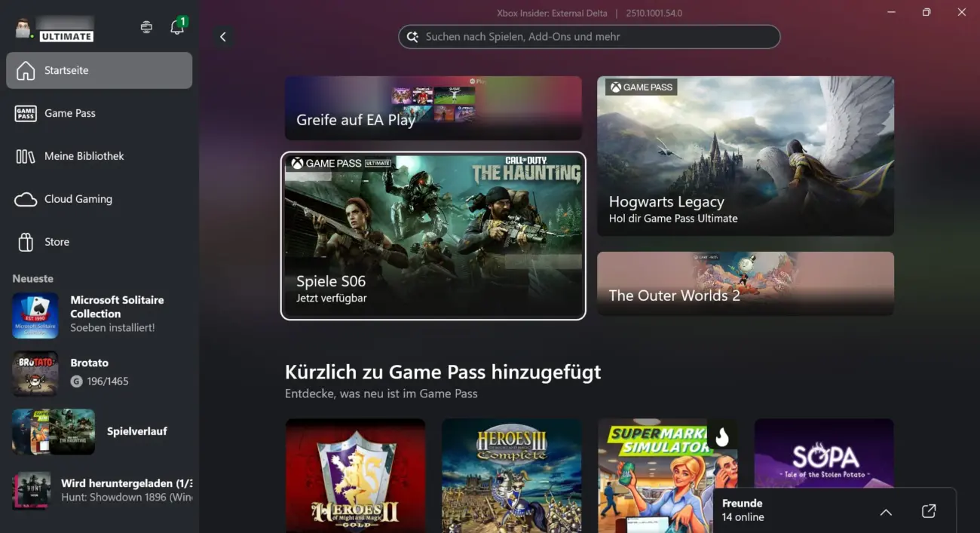
Task: Go to Startseite in sidebar
Action: pyautogui.click(x=99, y=70)
